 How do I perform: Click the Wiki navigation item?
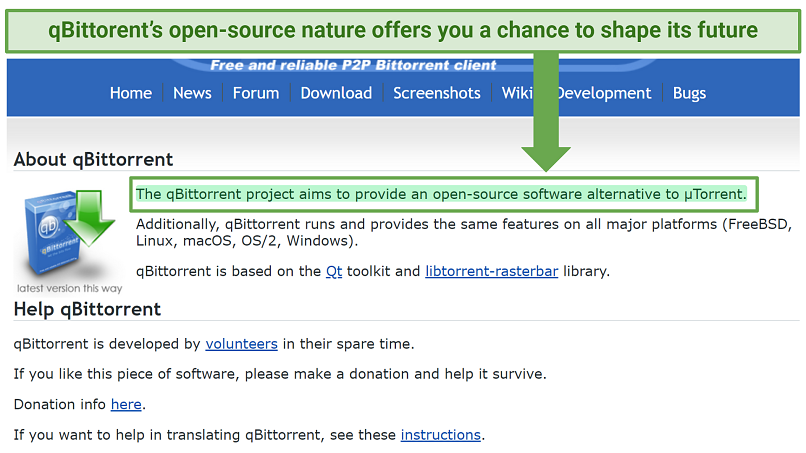515,93
